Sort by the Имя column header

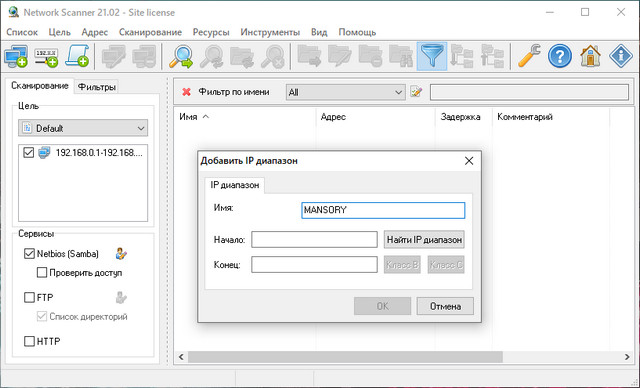[x=245, y=117]
